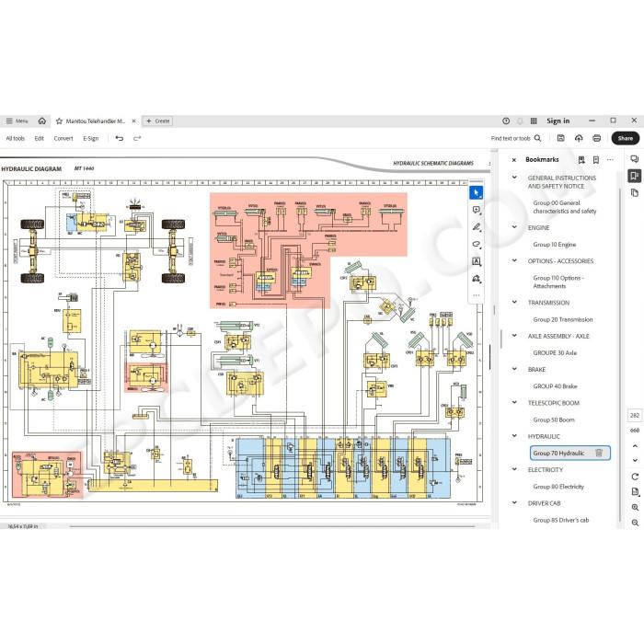Open the Edit toolbar menu
The width and height of the screenshot is (644, 644).
pyautogui.click(x=39, y=138)
